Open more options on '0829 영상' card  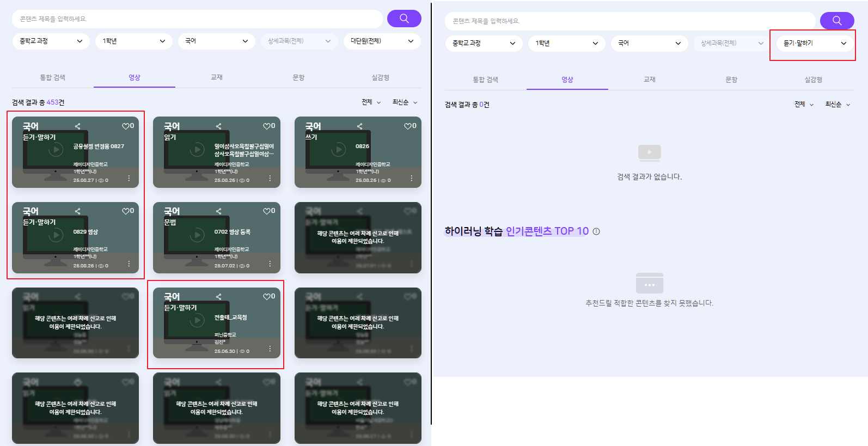tap(129, 264)
